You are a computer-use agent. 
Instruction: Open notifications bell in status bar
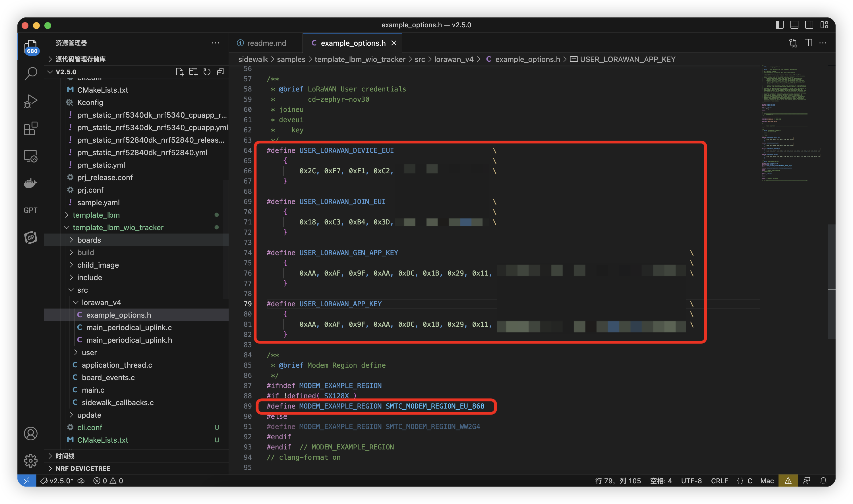(823, 481)
